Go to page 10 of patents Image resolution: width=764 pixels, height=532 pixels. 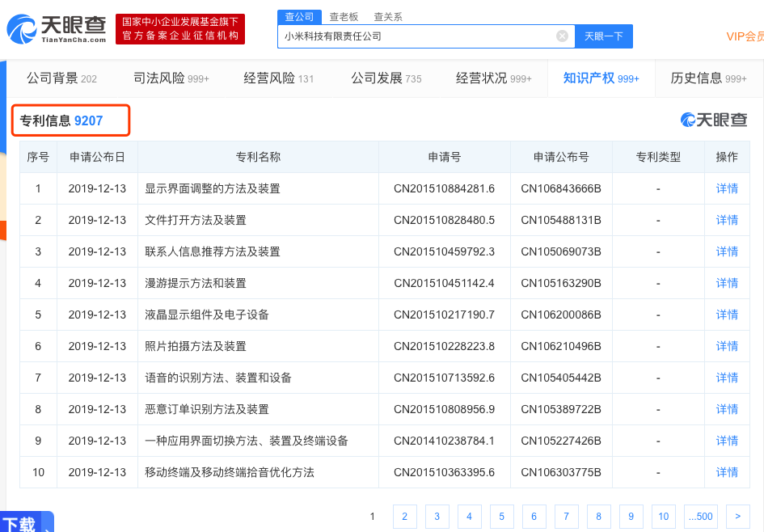[664, 517]
